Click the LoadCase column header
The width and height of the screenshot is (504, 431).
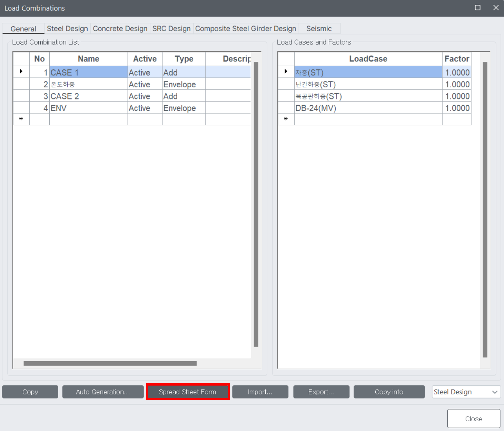[x=368, y=59]
